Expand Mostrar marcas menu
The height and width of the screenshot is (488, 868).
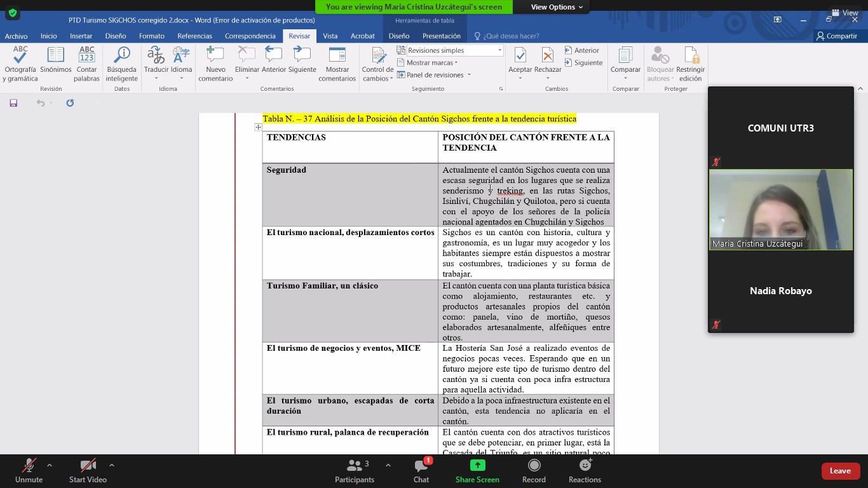(428, 63)
